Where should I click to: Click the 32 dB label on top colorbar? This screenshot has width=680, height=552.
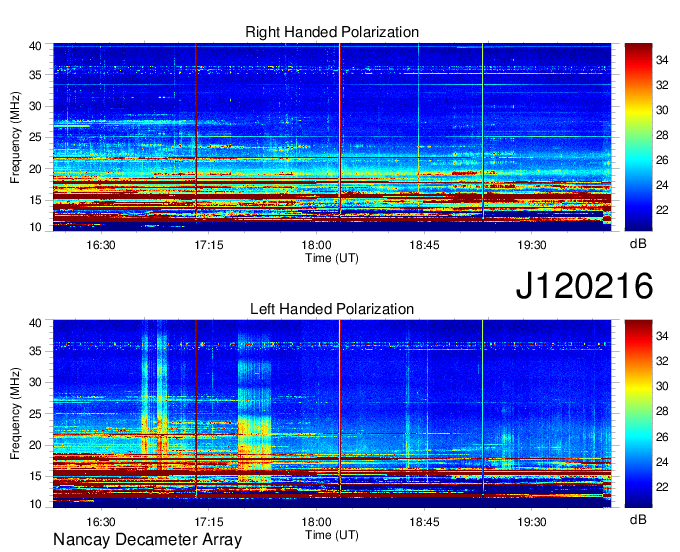click(662, 85)
